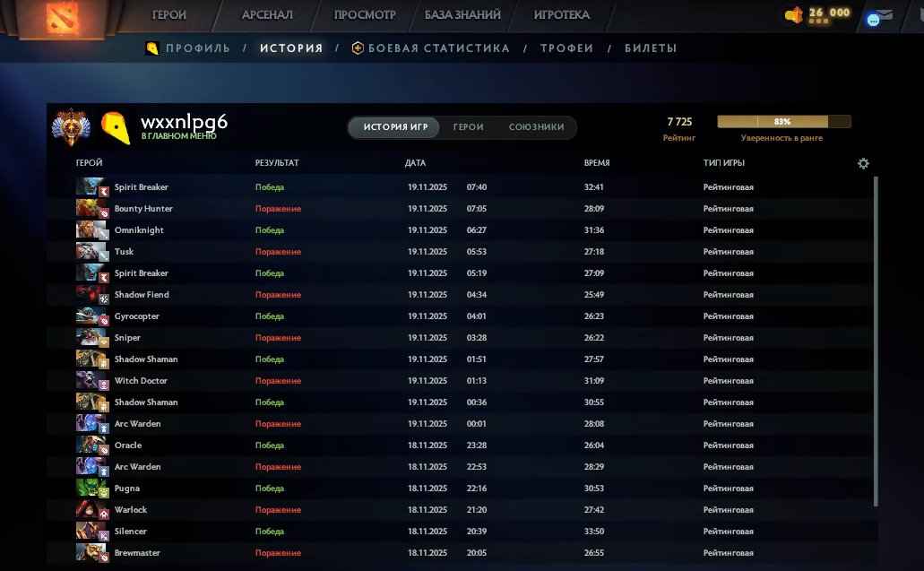Open the ПРОСМОТР menu
Screen dimensions: 924x571
(x=365, y=15)
